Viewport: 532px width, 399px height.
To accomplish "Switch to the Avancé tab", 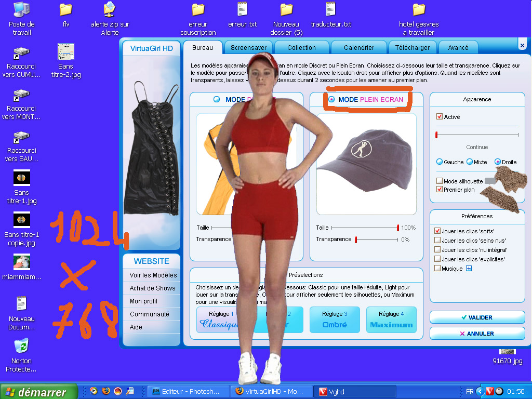I will [458, 47].
